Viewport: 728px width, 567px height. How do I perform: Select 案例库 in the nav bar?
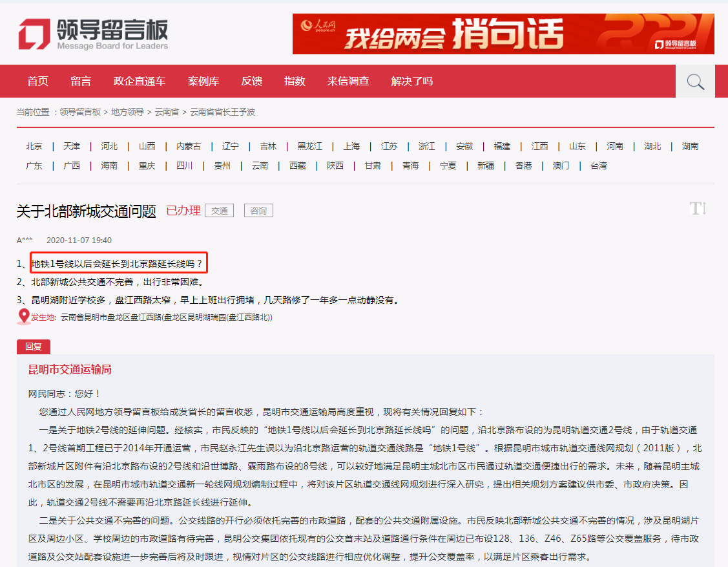[x=203, y=81]
